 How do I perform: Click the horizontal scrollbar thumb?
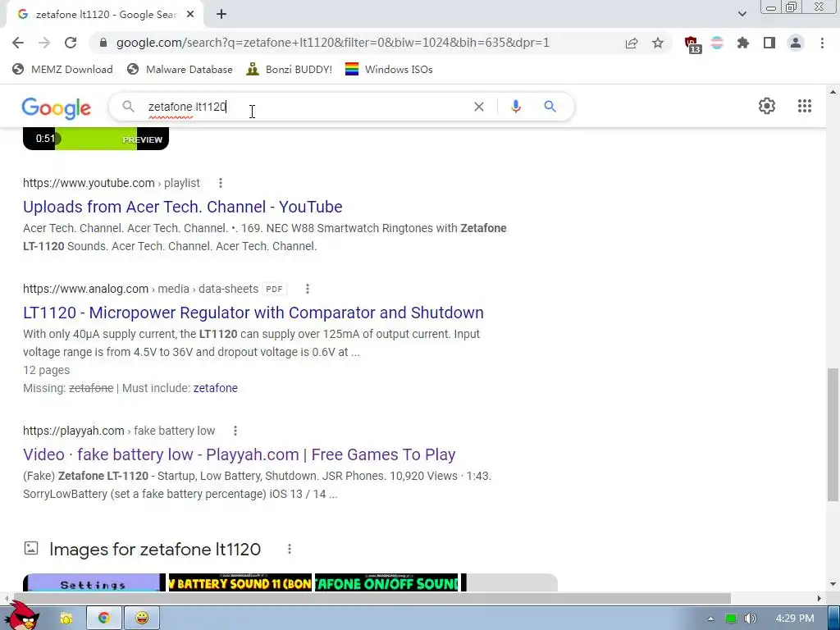click(x=372, y=598)
